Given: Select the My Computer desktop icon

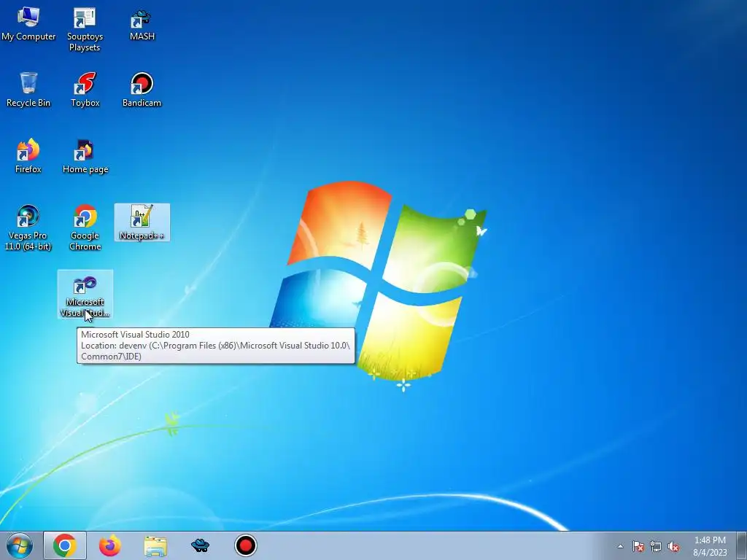Looking at the screenshot, I should (x=28, y=24).
